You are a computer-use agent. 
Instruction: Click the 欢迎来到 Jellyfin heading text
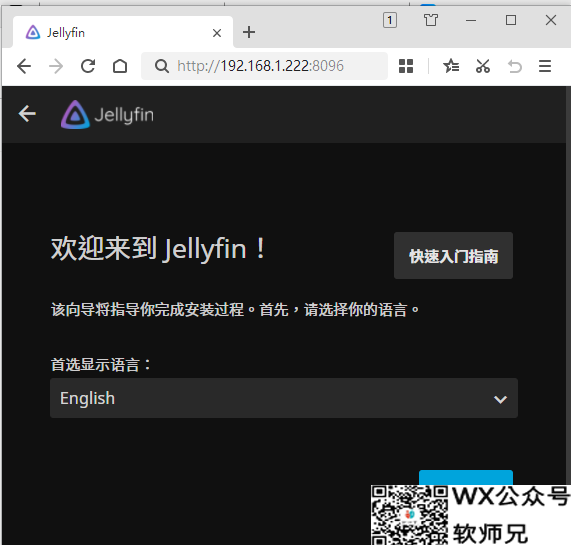[158, 249]
